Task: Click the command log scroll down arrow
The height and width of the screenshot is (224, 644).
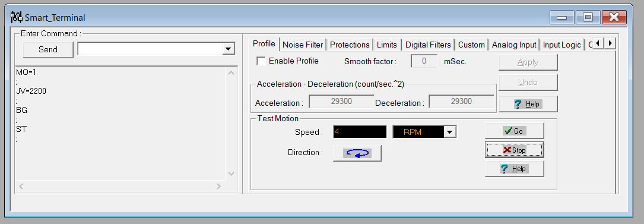Action: pyautogui.click(x=231, y=173)
